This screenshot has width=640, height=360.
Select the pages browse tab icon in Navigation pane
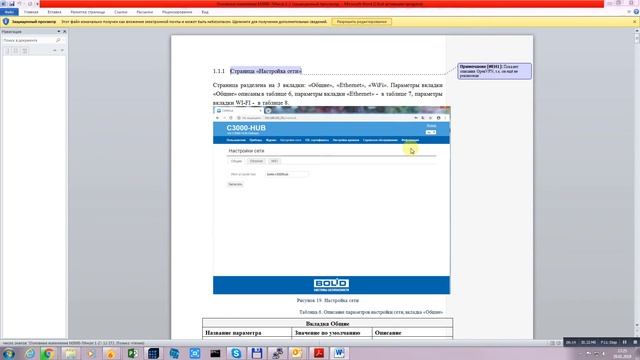click(x=16, y=51)
